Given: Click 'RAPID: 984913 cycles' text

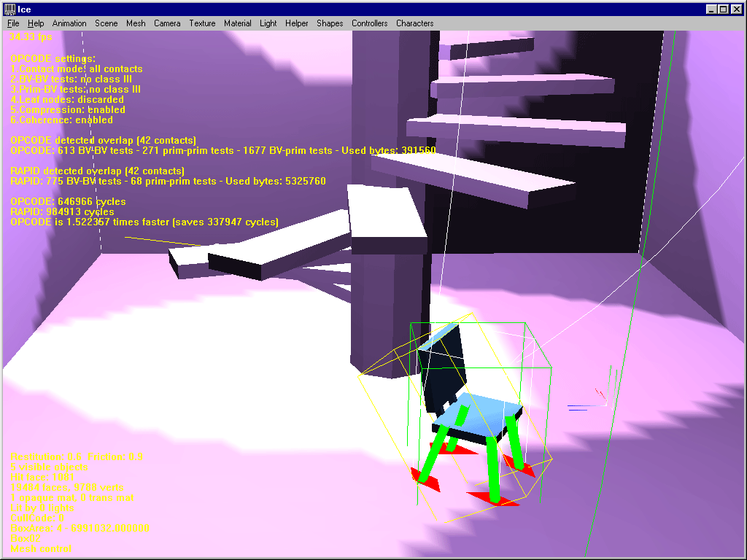Looking at the screenshot, I should coord(63,212).
